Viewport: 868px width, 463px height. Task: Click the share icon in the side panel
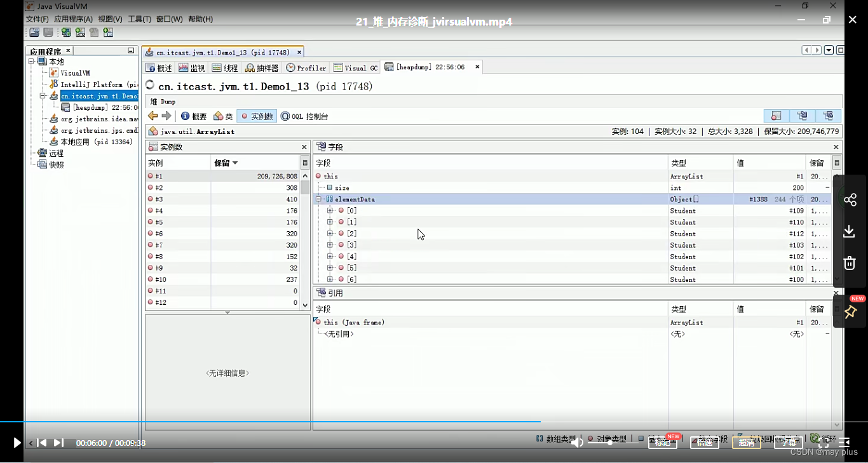coord(850,200)
